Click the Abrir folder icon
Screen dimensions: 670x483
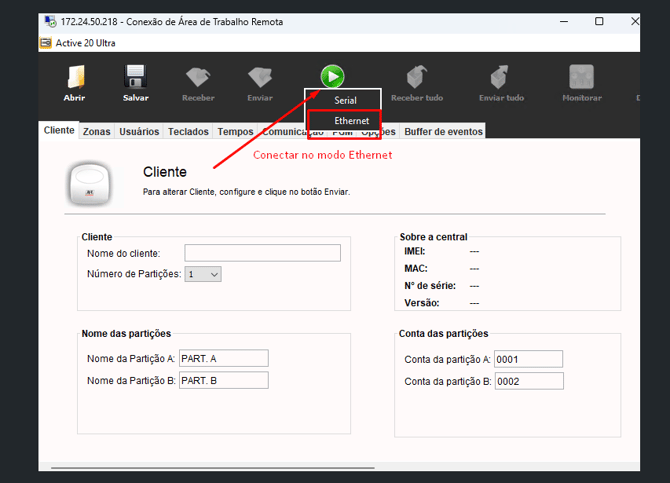click(74, 77)
